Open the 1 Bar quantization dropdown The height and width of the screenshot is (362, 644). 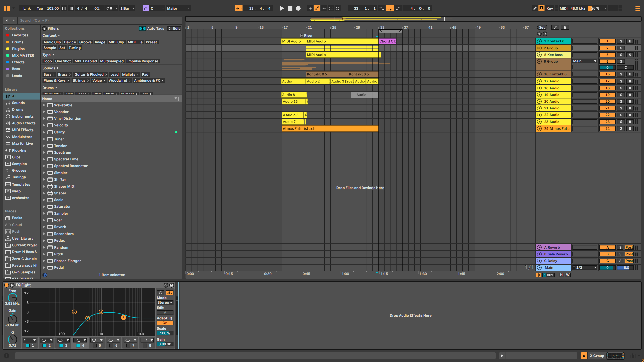[x=127, y=8]
